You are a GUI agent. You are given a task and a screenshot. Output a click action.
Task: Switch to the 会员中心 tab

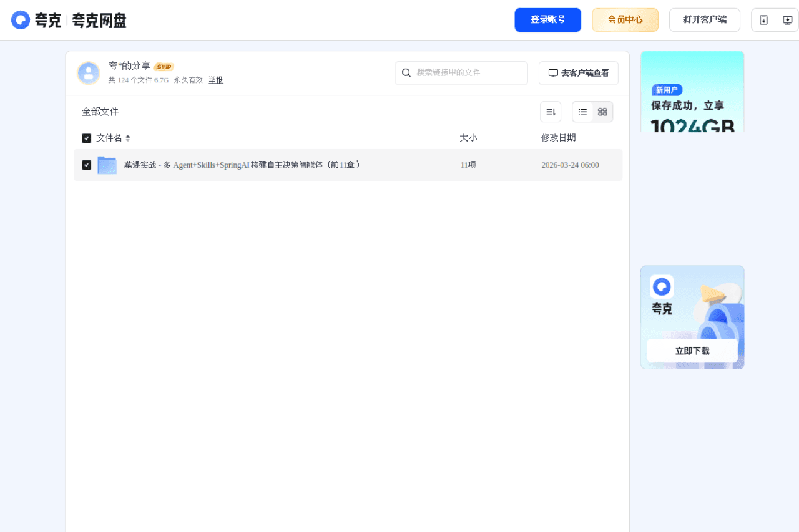625,19
